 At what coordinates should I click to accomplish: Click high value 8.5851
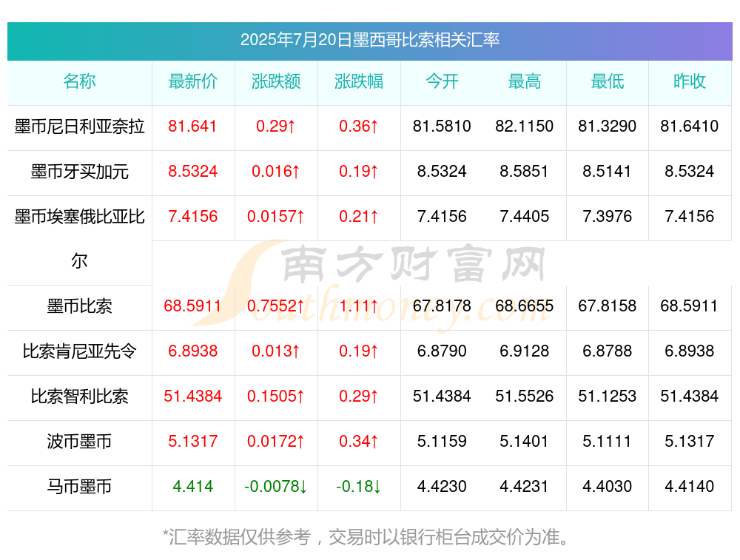pos(525,172)
